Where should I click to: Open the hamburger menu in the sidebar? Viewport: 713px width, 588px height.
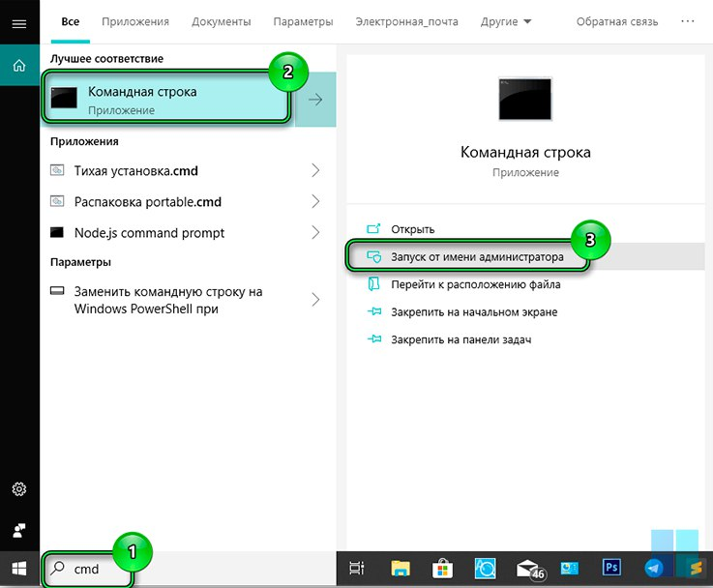pyautogui.click(x=18, y=23)
